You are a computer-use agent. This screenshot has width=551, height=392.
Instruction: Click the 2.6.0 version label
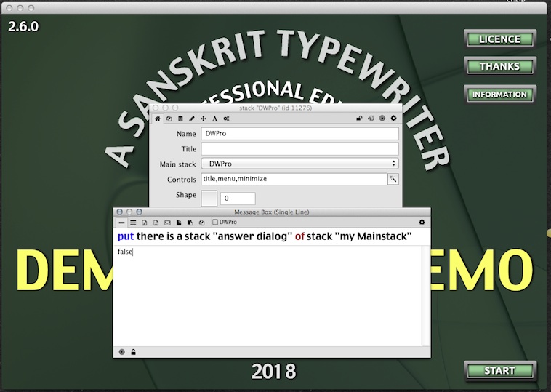(x=23, y=27)
